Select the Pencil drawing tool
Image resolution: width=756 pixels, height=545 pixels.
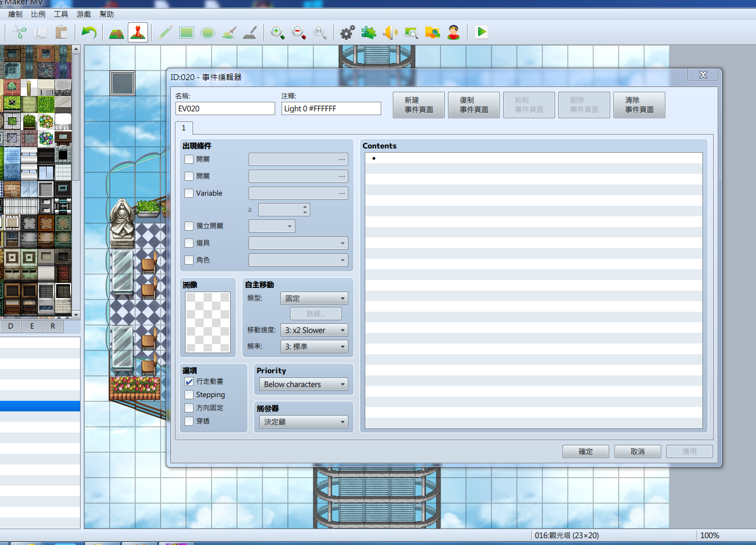(x=165, y=32)
